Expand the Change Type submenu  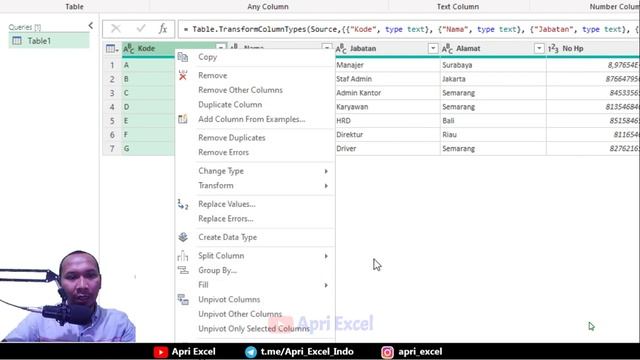click(x=326, y=171)
